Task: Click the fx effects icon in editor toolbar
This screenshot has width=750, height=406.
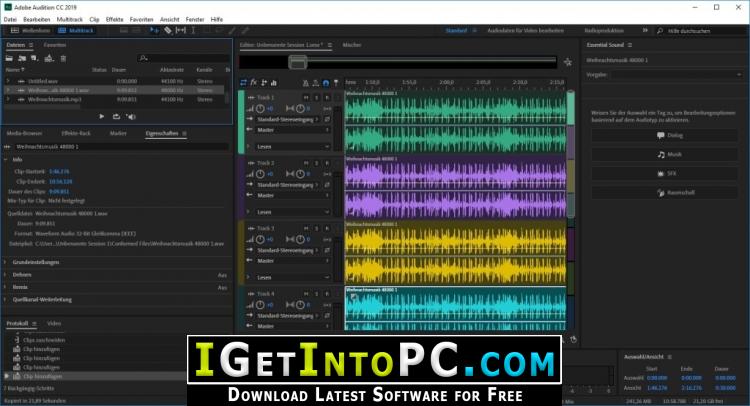Action: [254, 83]
